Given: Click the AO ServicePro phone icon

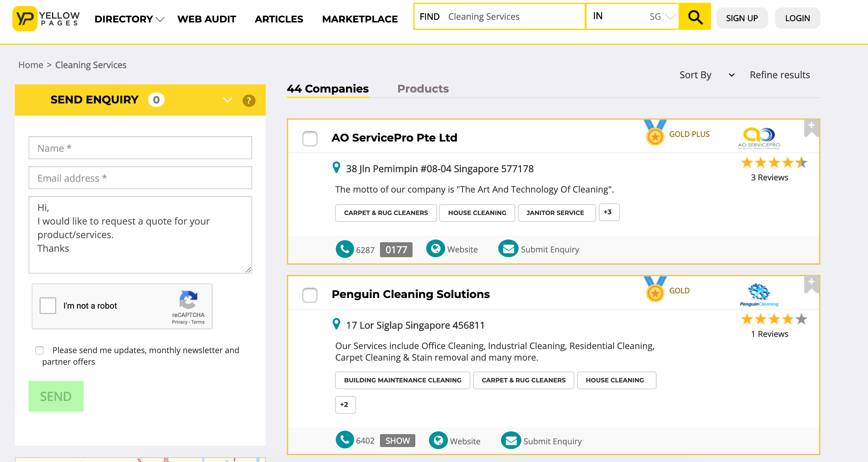Looking at the screenshot, I should coord(345,249).
